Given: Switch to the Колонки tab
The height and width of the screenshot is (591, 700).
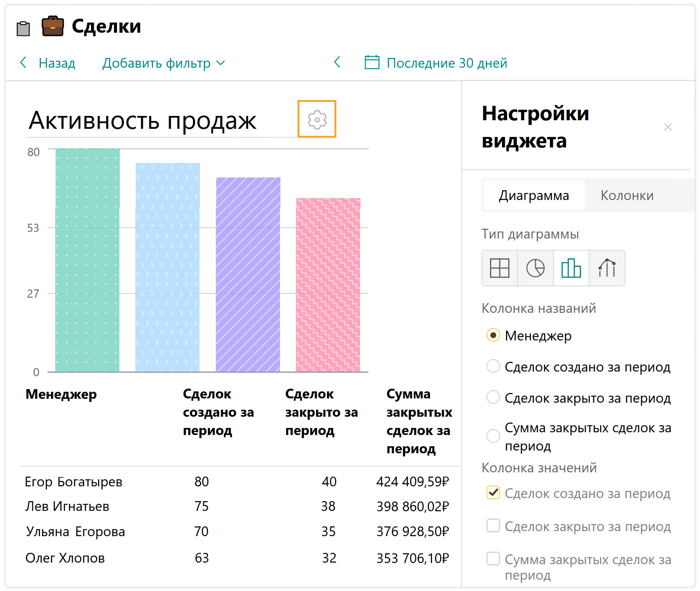Looking at the screenshot, I should point(627,195).
